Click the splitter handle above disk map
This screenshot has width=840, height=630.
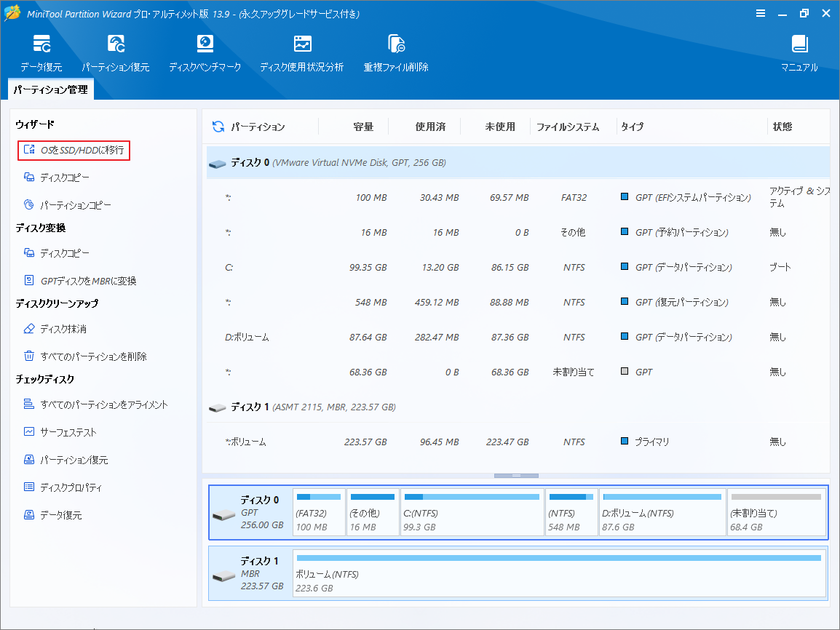click(x=516, y=476)
